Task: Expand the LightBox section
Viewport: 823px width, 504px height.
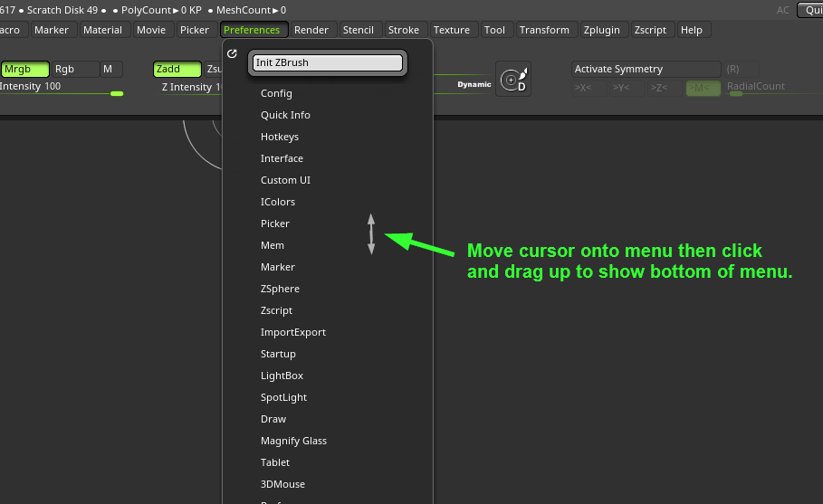Action: coord(282,376)
